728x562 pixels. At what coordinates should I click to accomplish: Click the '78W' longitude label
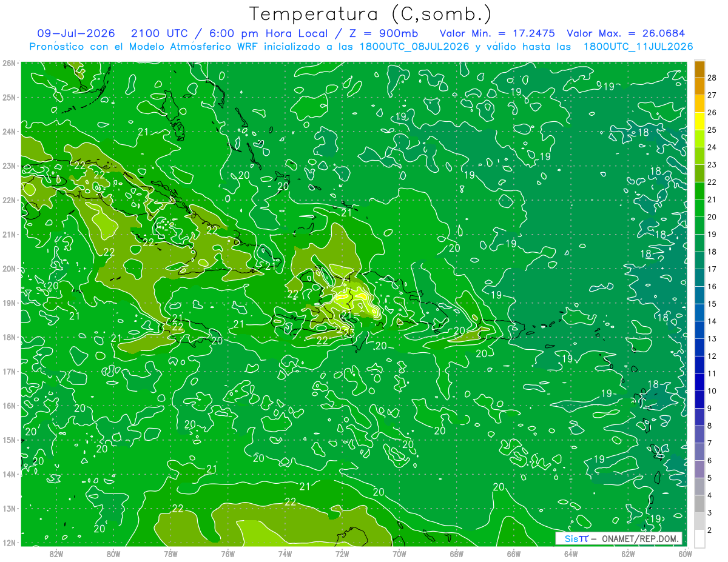pyautogui.click(x=170, y=554)
